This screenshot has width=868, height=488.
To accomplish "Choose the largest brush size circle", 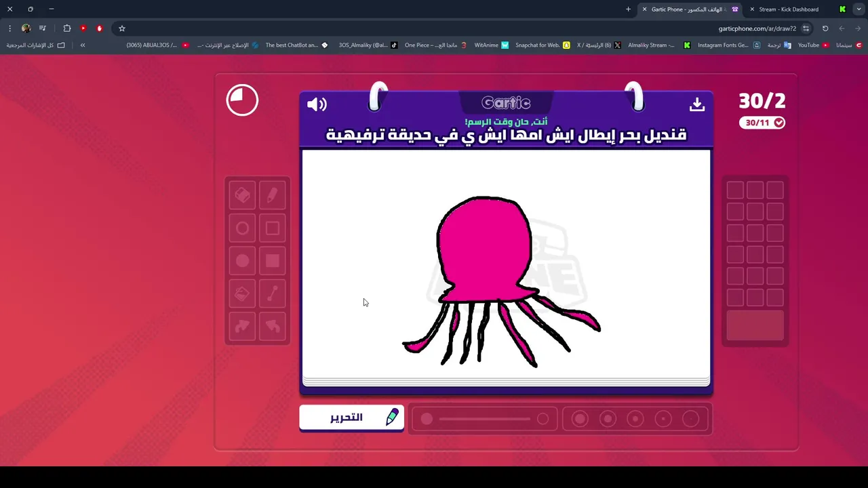I will 580,419.
